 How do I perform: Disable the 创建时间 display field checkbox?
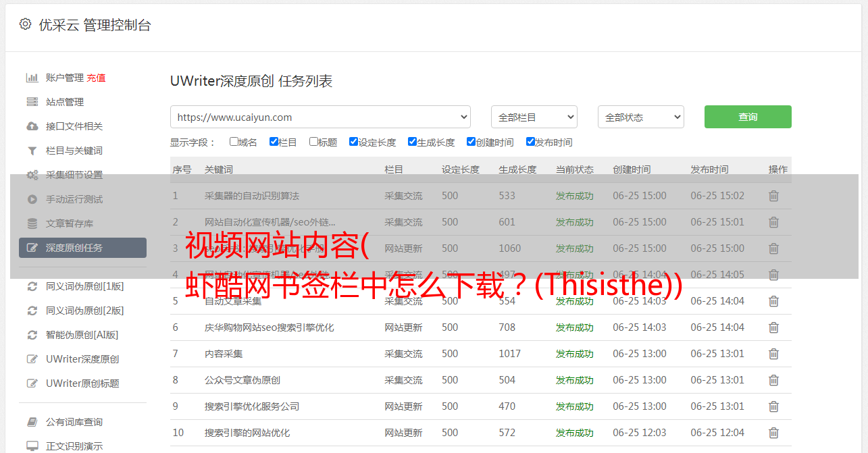click(471, 142)
